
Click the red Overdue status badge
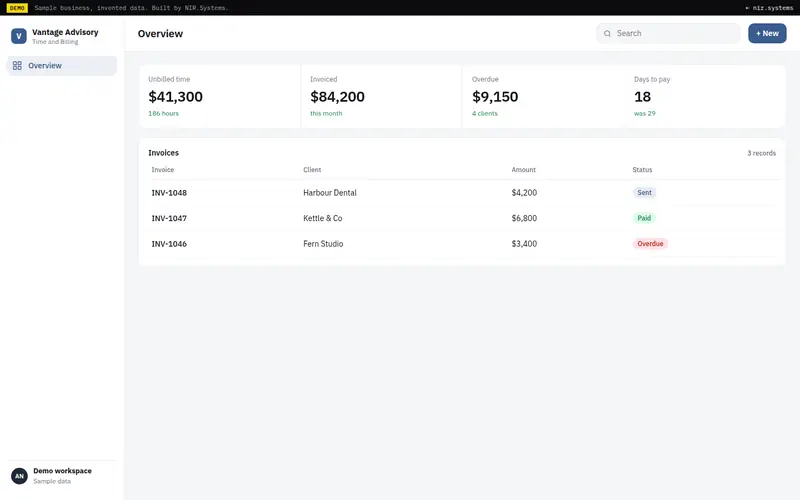[x=650, y=244]
